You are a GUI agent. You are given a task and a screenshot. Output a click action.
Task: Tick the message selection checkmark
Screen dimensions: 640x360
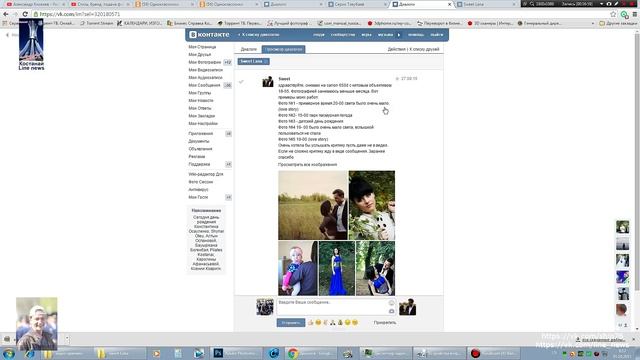click(241, 82)
